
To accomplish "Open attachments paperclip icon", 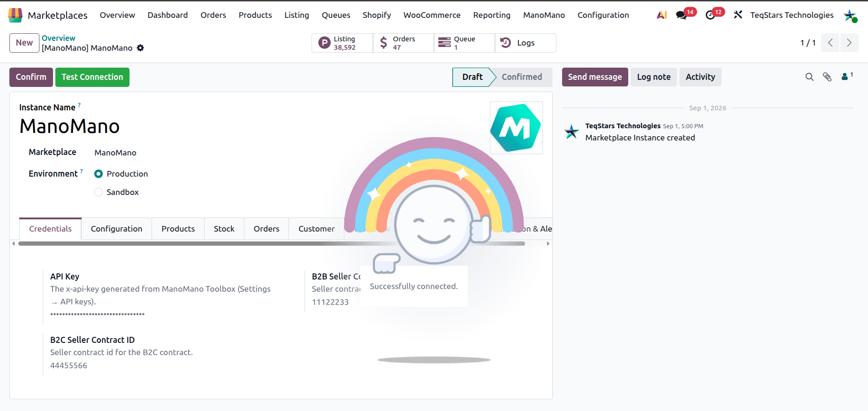I will point(827,77).
